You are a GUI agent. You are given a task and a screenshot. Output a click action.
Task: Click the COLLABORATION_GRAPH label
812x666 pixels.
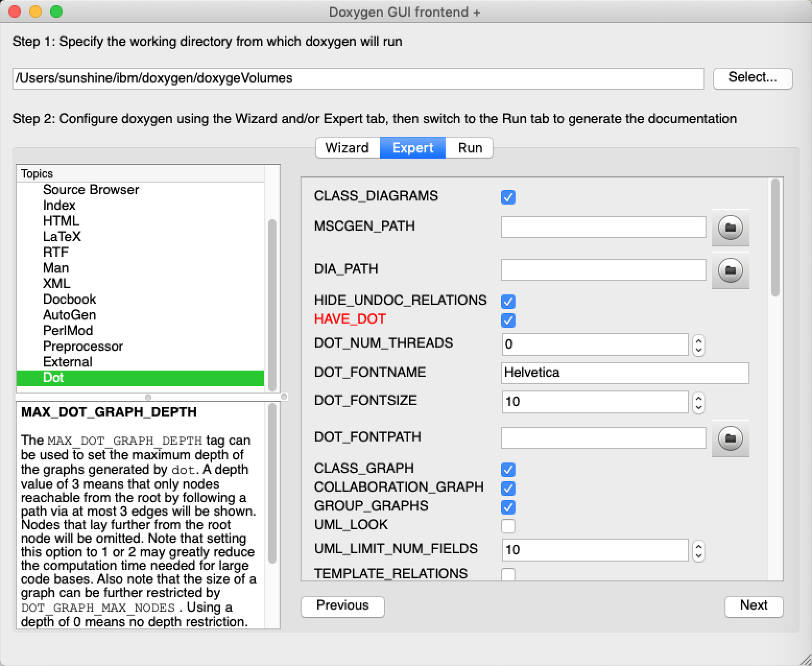(399, 487)
